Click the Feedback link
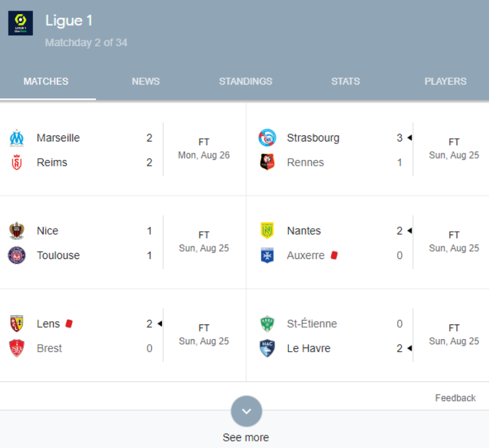The width and height of the screenshot is (489, 448). pyautogui.click(x=455, y=398)
